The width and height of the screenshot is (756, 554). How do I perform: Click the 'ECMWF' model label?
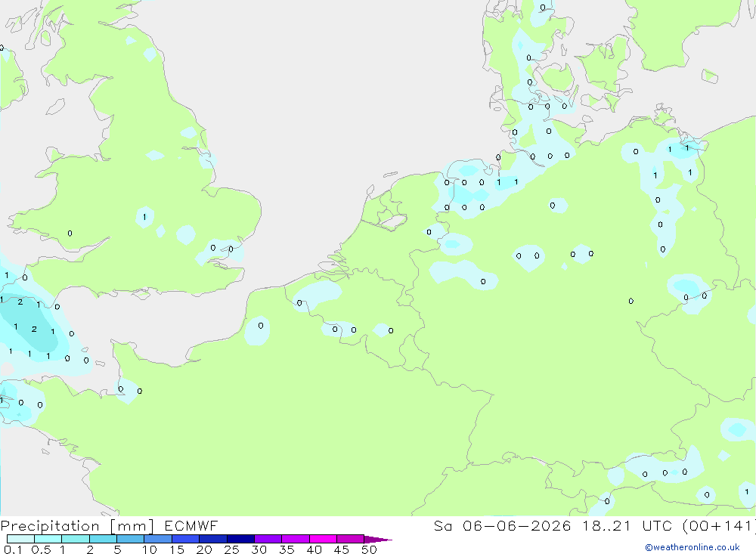pyautogui.click(x=191, y=525)
